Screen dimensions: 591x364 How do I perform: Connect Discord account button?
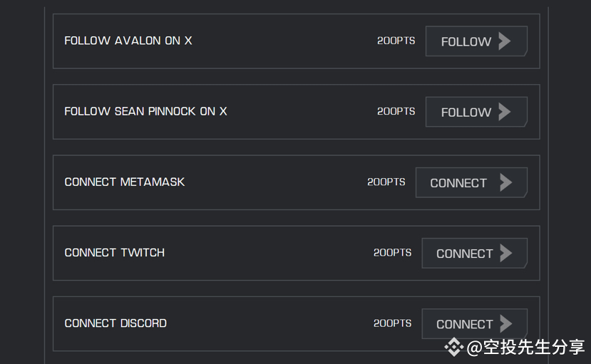tap(475, 323)
